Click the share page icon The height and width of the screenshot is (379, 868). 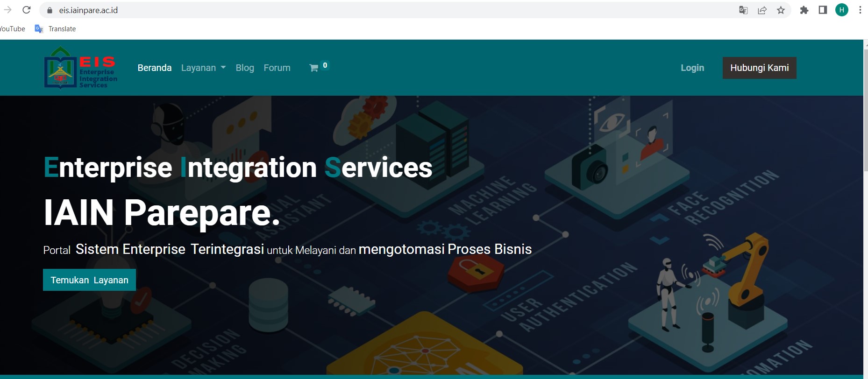762,10
